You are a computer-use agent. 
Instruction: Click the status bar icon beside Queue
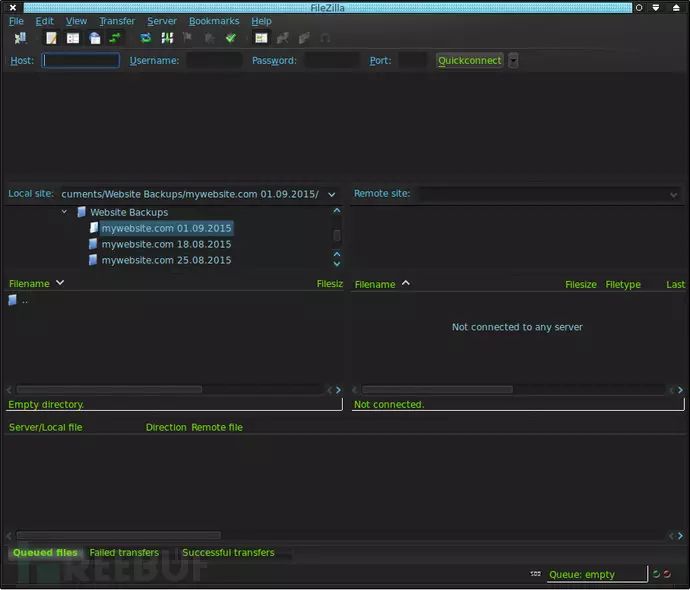click(x=536, y=574)
